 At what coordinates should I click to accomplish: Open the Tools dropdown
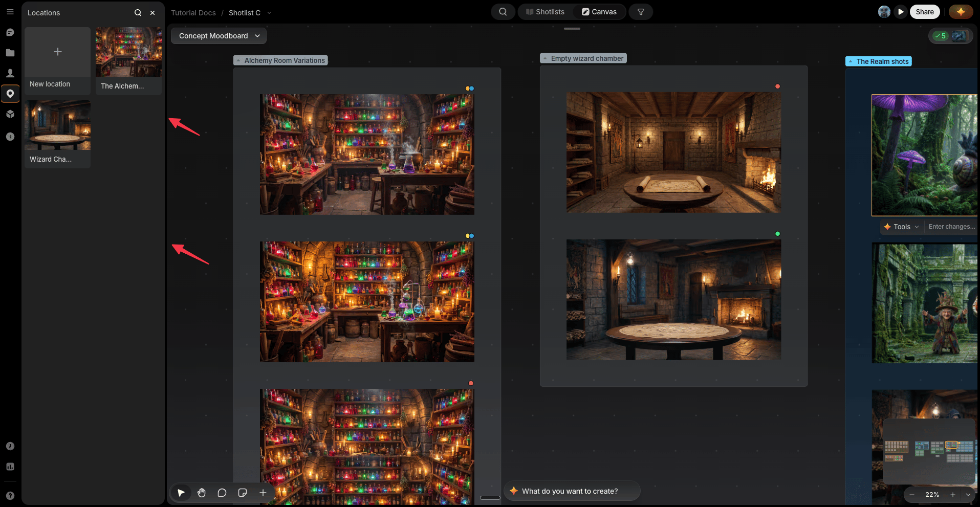point(901,227)
